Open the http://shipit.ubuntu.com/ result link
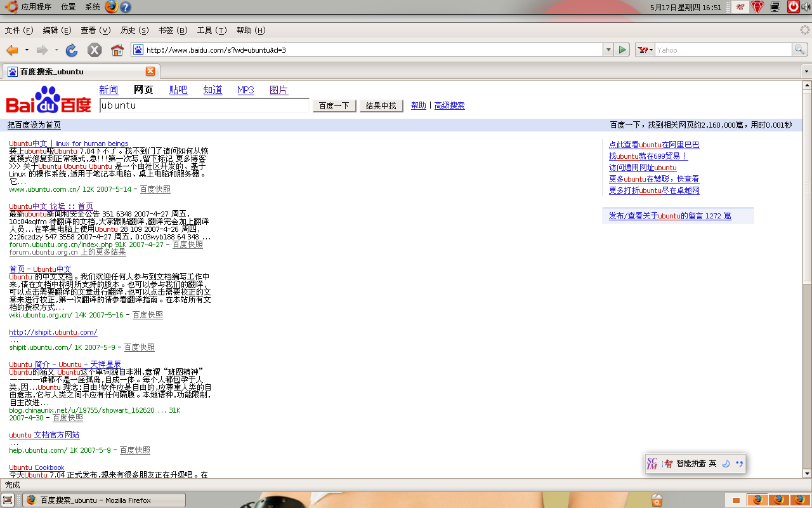 click(x=53, y=332)
